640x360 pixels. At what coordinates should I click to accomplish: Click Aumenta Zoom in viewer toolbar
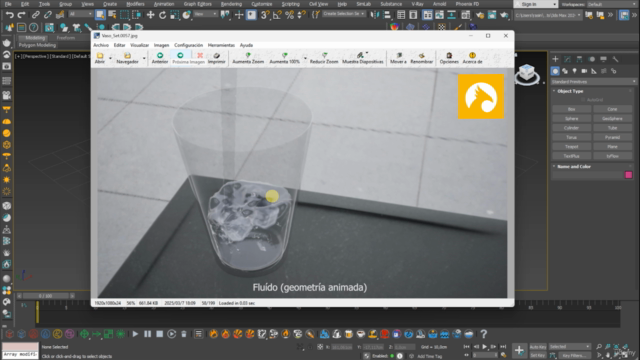[248, 58]
